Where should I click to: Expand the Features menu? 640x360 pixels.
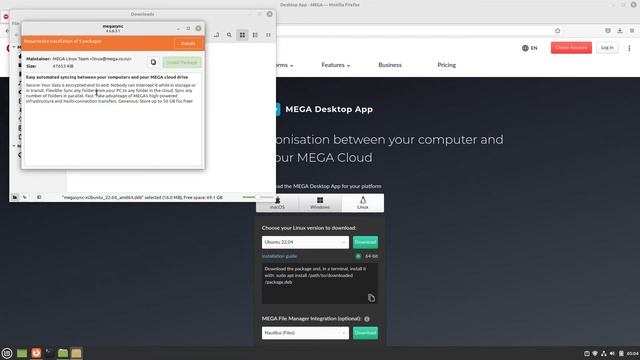click(336, 65)
